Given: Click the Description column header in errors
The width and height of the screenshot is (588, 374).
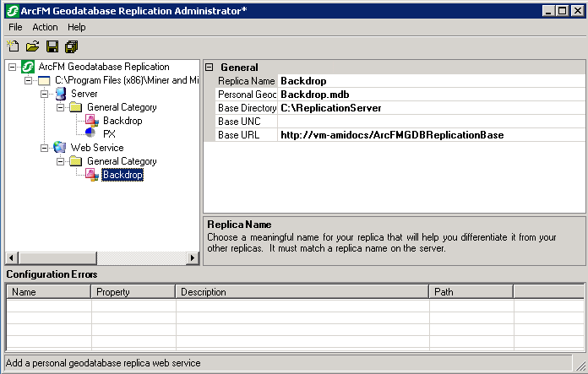Looking at the screenshot, I should tap(302, 292).
